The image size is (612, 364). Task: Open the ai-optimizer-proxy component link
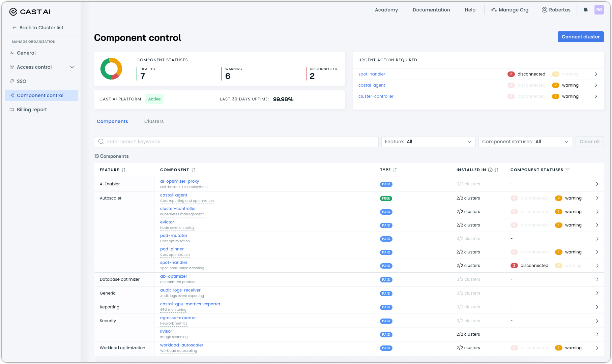tap(179, 181)
